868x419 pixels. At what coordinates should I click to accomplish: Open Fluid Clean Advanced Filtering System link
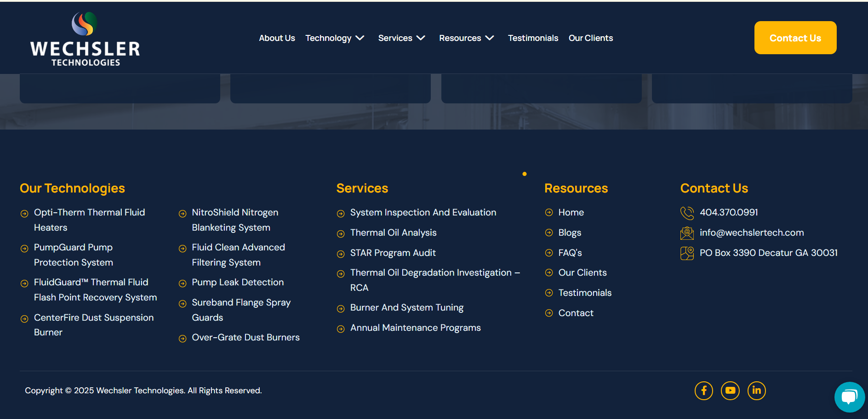point(238,255)
